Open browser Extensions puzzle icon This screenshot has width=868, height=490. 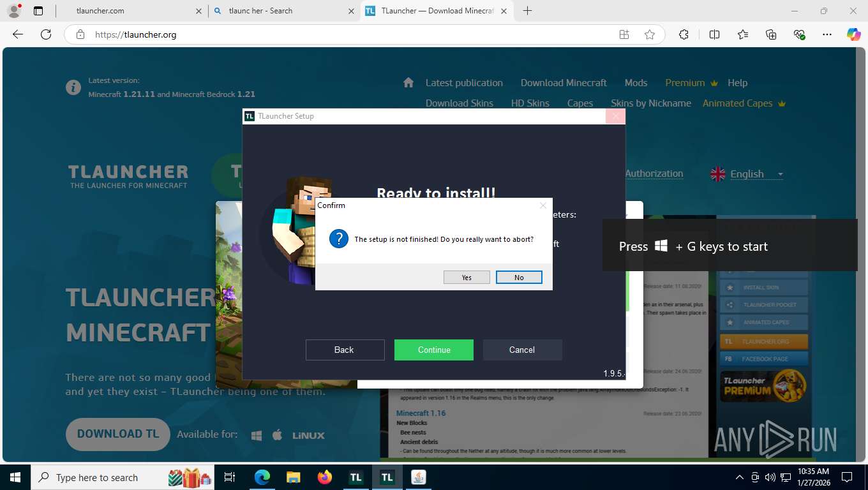[x=684, y=34]
